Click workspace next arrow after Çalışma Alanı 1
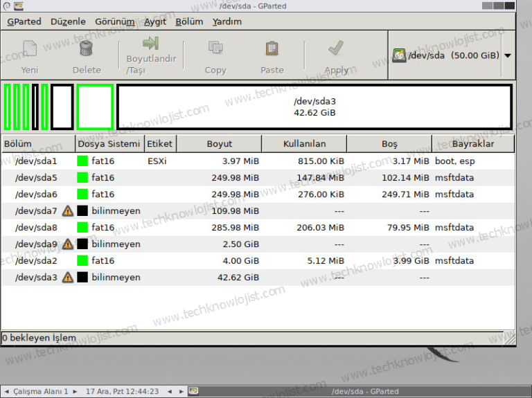 [x=75, y=392]
